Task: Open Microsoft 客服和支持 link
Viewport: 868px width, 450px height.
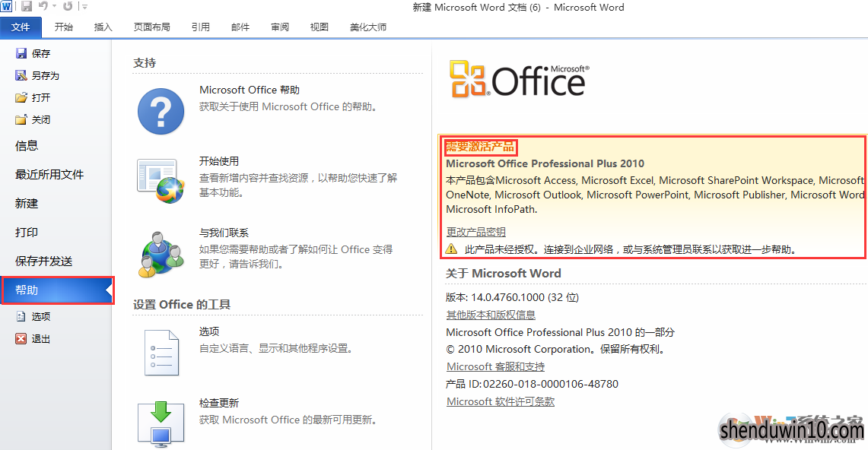Action: (495, 366)
